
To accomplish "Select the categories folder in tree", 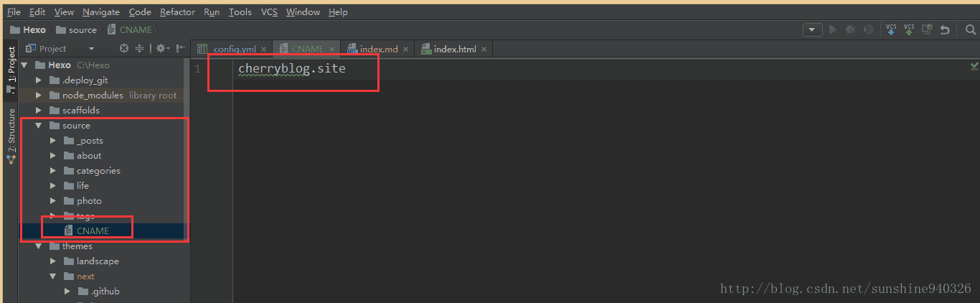I will tap(98, 170).
